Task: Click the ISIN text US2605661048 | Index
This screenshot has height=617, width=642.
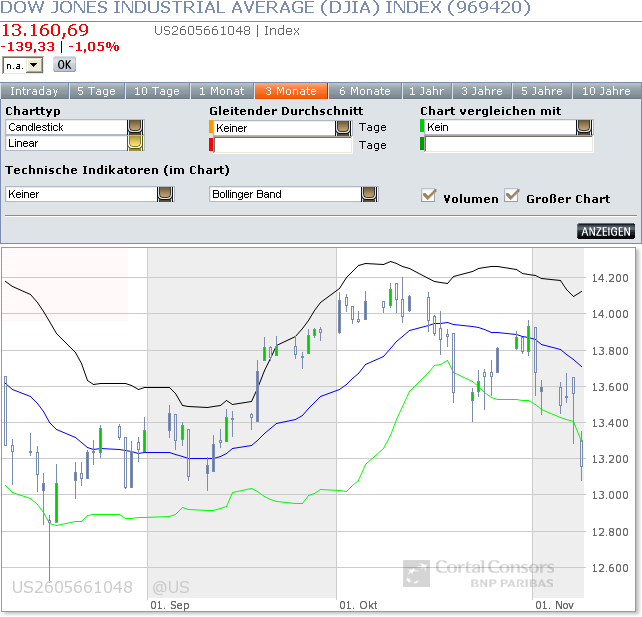Action: pyautogui.click(x=227, y=31)
